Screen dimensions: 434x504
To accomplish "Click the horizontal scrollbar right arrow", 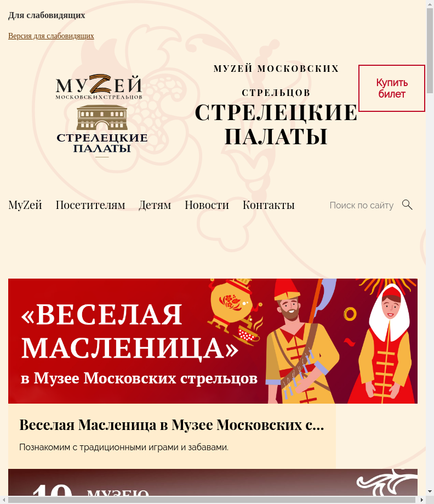I will (x=422, y=500).
